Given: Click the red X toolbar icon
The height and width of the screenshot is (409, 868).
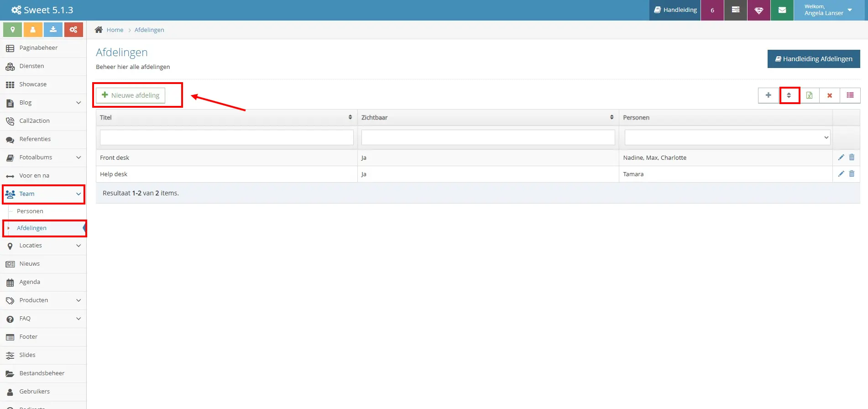Looking at the screenshot, I should [830, 95].
